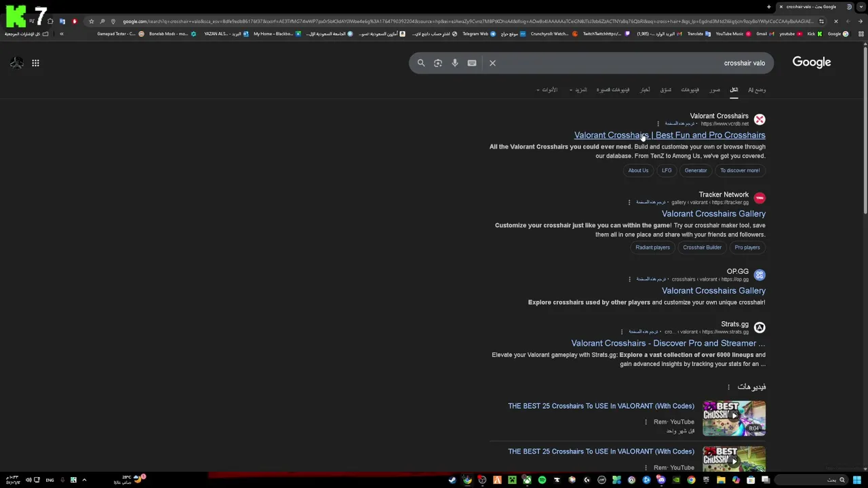Bookmark this page with the star icon
The image size is (868, 488).
coord(92,21)
